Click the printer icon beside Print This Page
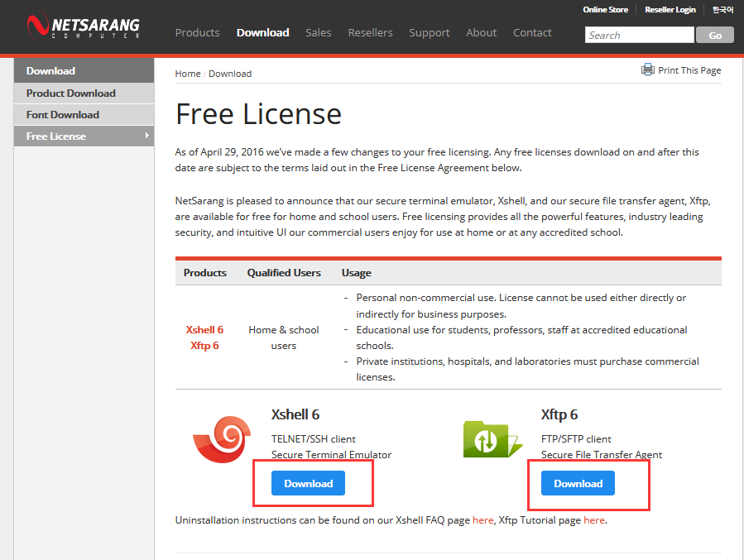The image size is (744, 560). coord(648,69)
